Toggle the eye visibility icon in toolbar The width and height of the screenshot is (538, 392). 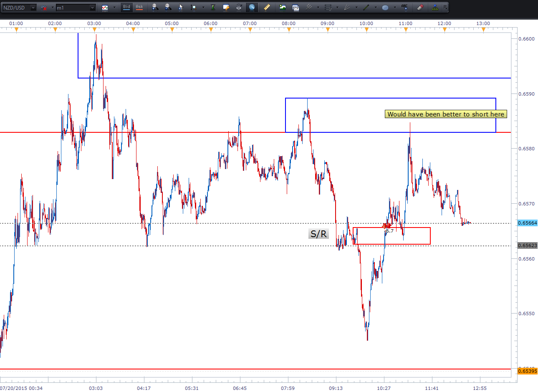tap(239, 7)
